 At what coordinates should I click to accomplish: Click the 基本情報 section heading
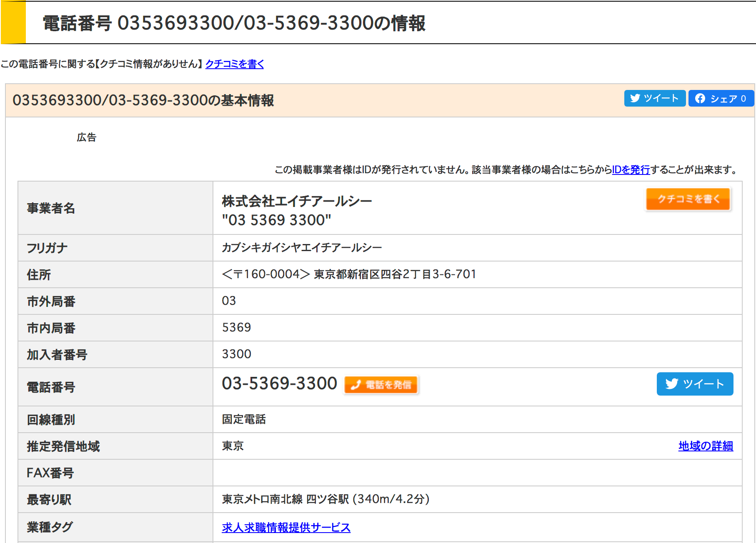point(143,100)
